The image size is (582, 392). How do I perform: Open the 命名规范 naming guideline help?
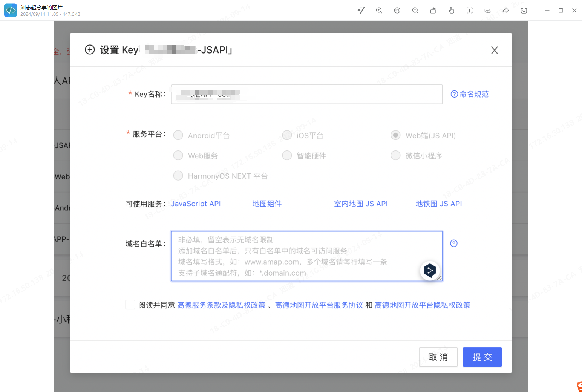pos(470,94)
